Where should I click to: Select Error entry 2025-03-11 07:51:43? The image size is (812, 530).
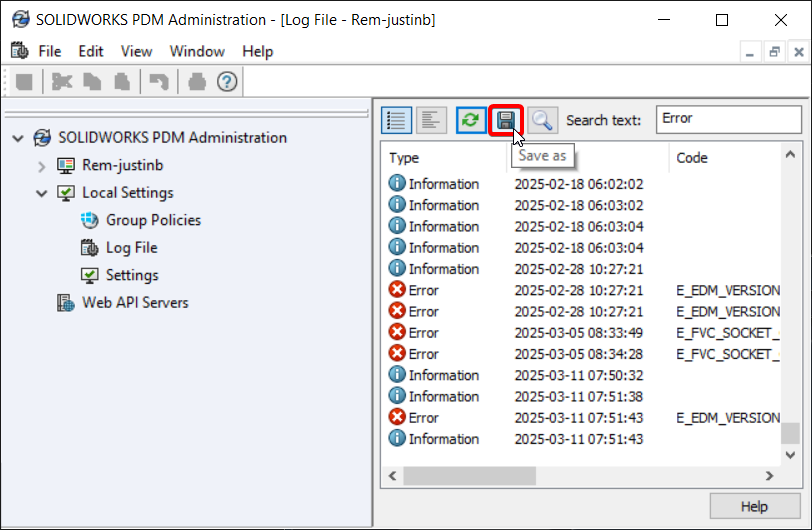coord(583,418)
